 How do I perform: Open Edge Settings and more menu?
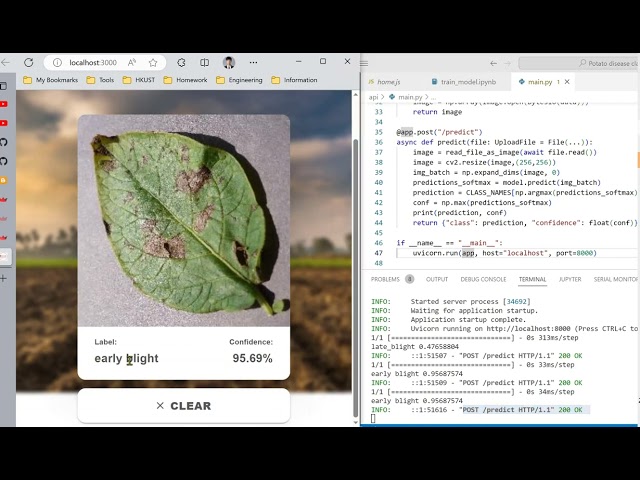pos(253,62)
